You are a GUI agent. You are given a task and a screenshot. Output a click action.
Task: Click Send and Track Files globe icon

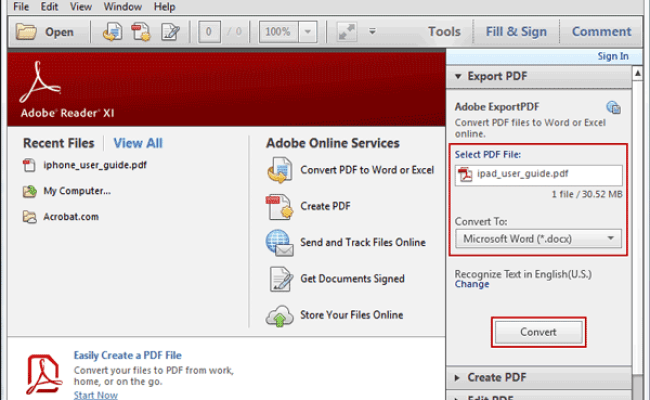[280, 243]
